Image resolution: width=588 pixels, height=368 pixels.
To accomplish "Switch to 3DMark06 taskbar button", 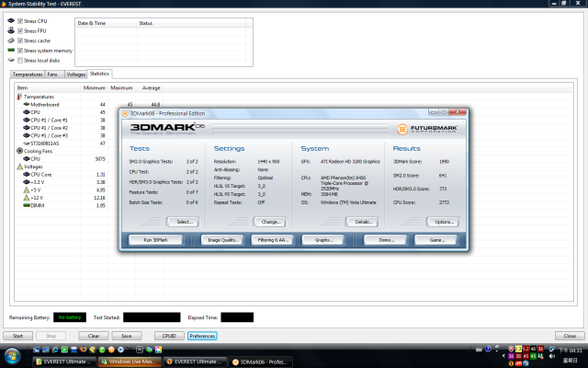I will [x=261, y=362].
